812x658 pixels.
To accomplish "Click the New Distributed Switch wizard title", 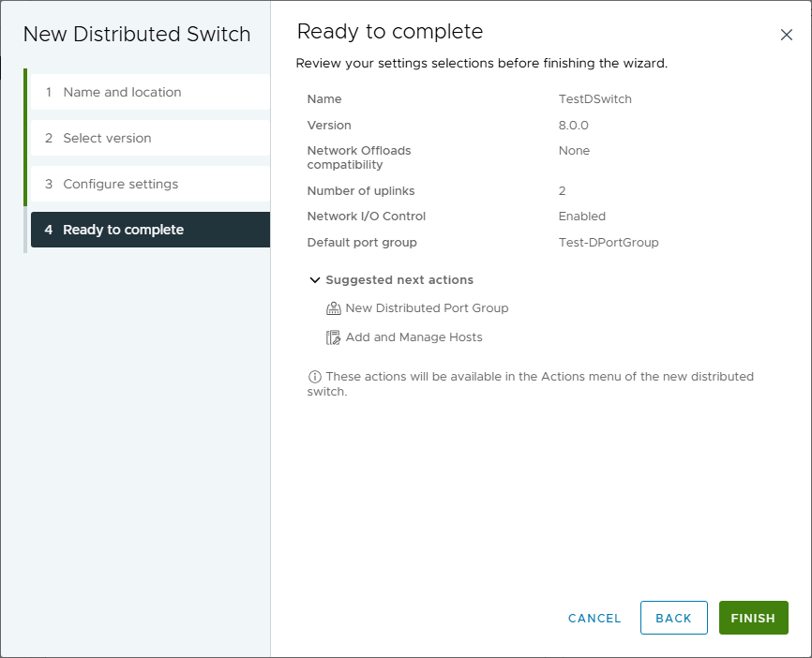I will point(137,35).
